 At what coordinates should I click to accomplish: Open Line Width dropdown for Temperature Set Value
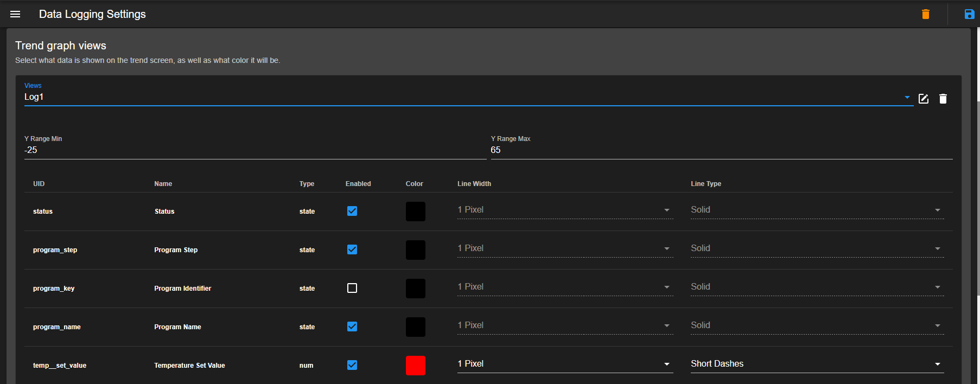[x=565, y=364]
